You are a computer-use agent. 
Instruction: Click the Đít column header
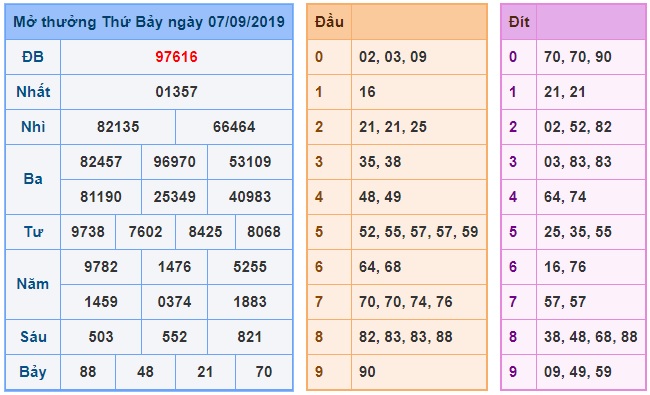point(519,22)
